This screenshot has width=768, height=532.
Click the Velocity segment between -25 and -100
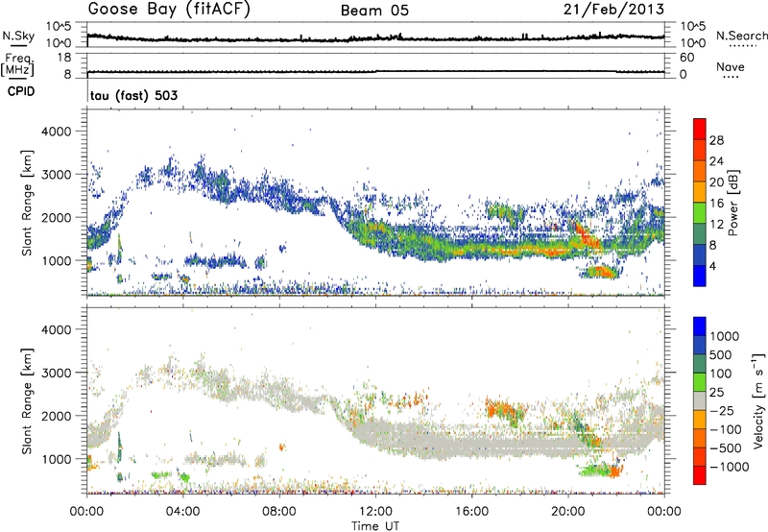pyautogui.click(x=700, y=420)
